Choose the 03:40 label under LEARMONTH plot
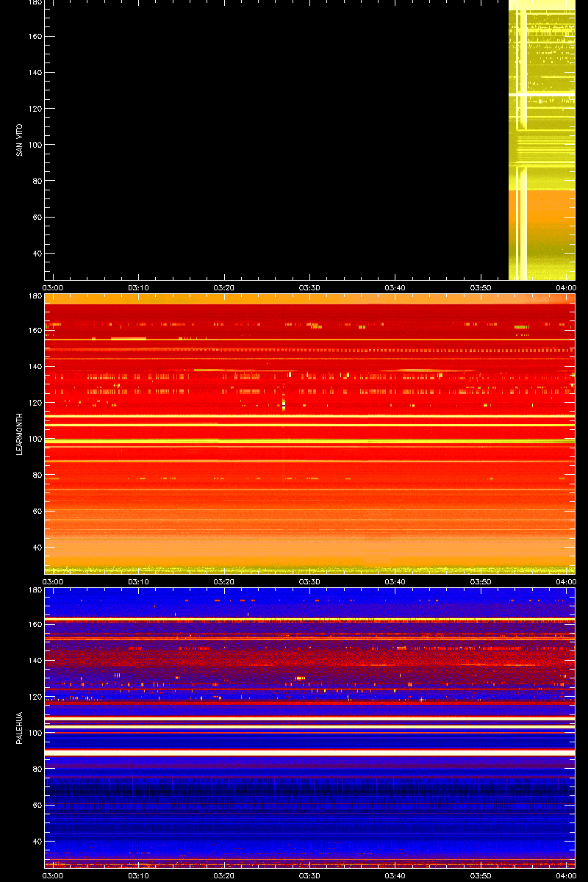 click(x=395, y=581)
